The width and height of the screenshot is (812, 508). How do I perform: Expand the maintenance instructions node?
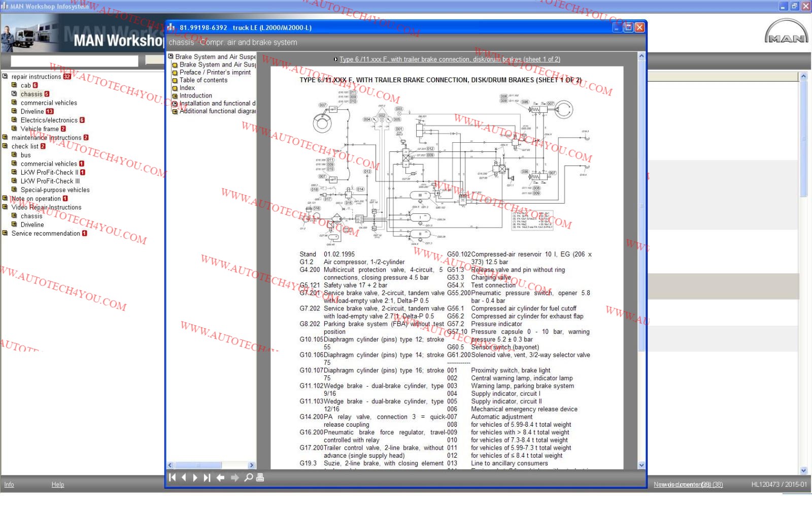tap(5, 137)
